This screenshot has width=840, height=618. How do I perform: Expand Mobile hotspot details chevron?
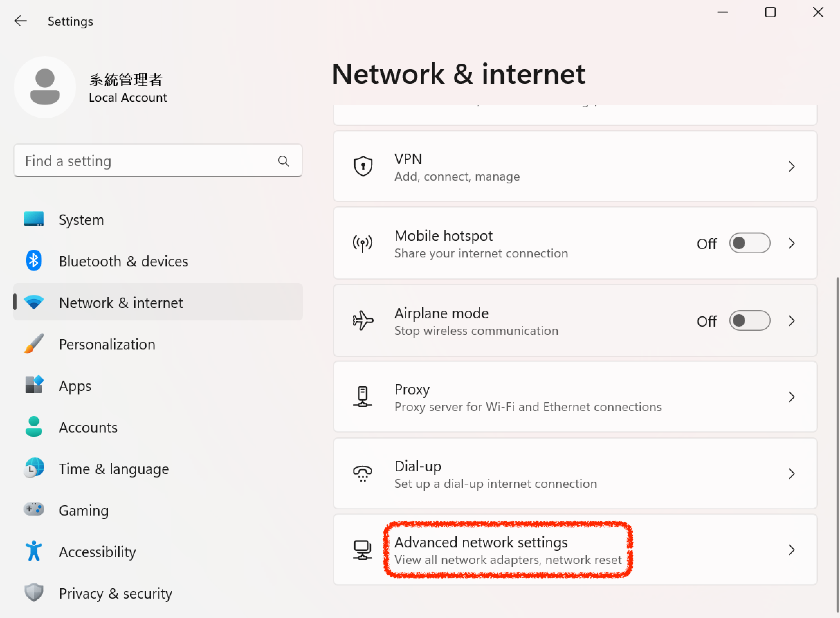791,244
